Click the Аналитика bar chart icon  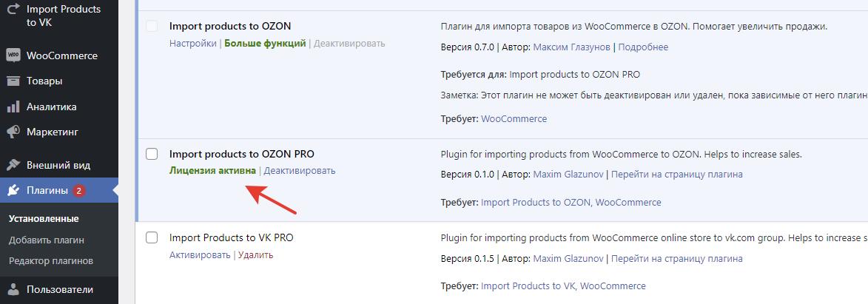click(x=13, y=107)
